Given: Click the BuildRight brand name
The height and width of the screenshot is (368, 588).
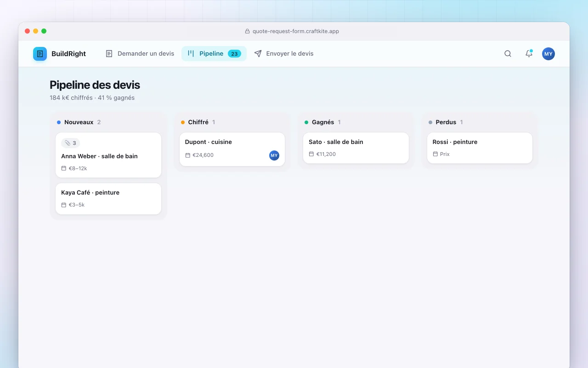Looking at the screenshot, I should point(68,54).
